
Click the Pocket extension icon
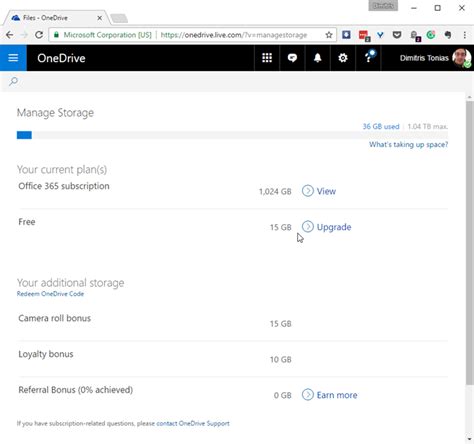[x=397, y=35]
